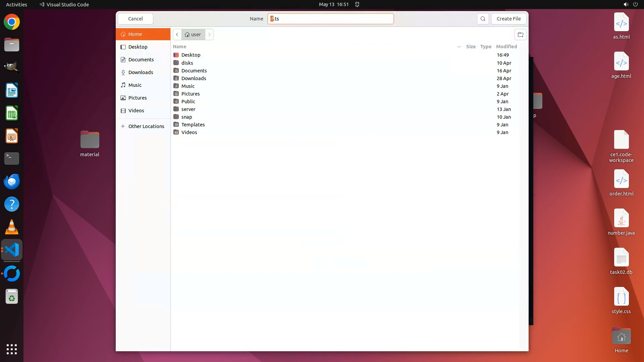This screenshot has height=362, width=644.
Task: Open LibreOffice Calc from the dock
Action: pyautogui.click(x=12, y=113)
